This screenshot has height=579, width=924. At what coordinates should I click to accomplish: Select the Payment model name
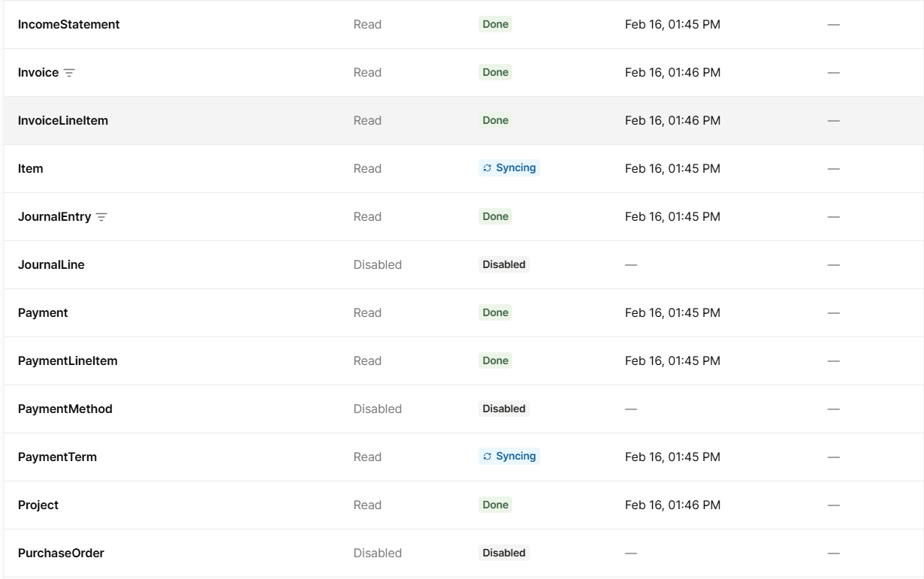pyautogui.click(x=43, y=313)
